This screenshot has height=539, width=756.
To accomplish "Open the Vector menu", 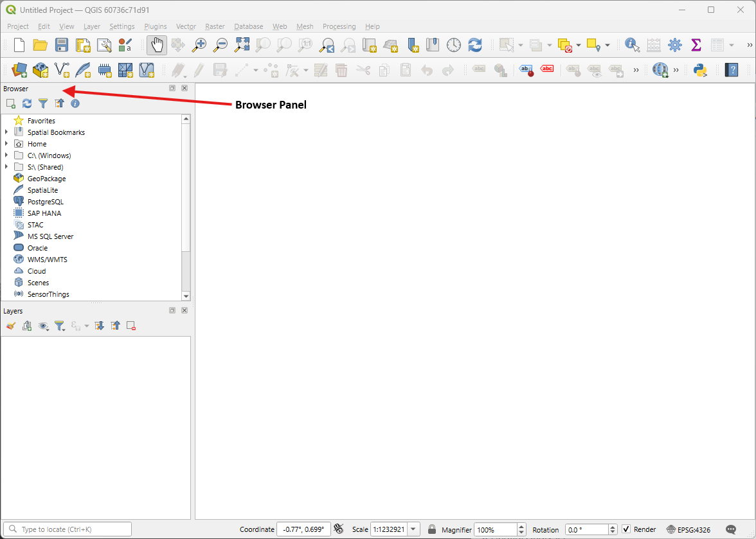I will (x=186, y=26).
